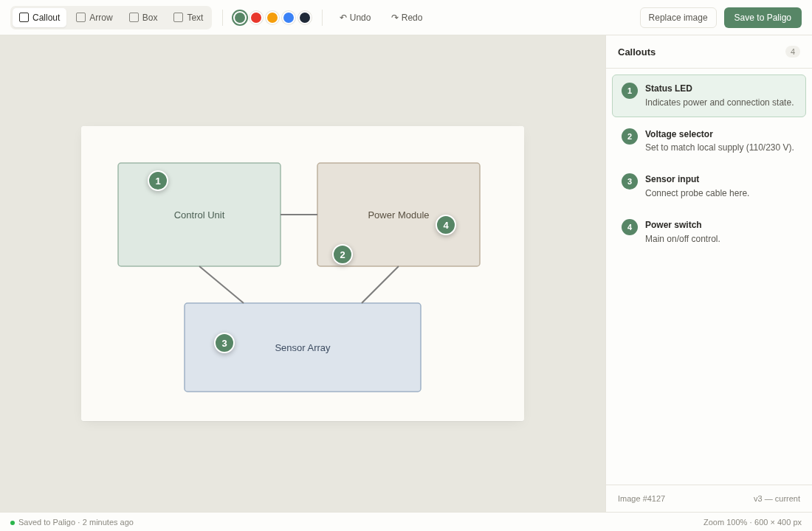Click the Replace image button
This screenshot has height=531, width=812.
pyautogui.click(x=678, y=18)
